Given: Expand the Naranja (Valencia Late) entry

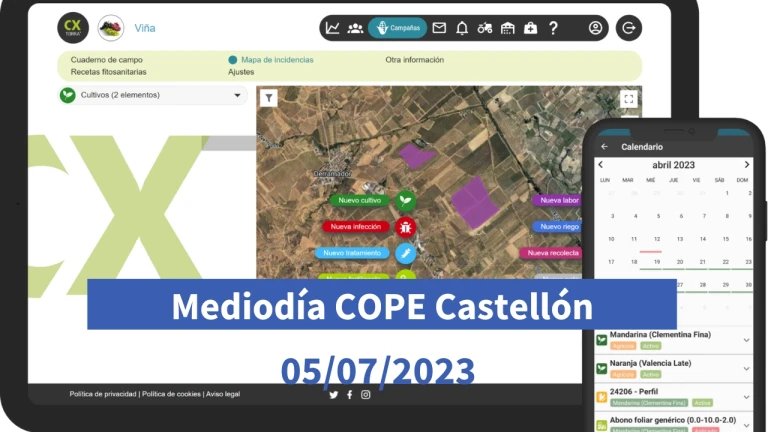Looking at the screenshot, I should (746, 368).
